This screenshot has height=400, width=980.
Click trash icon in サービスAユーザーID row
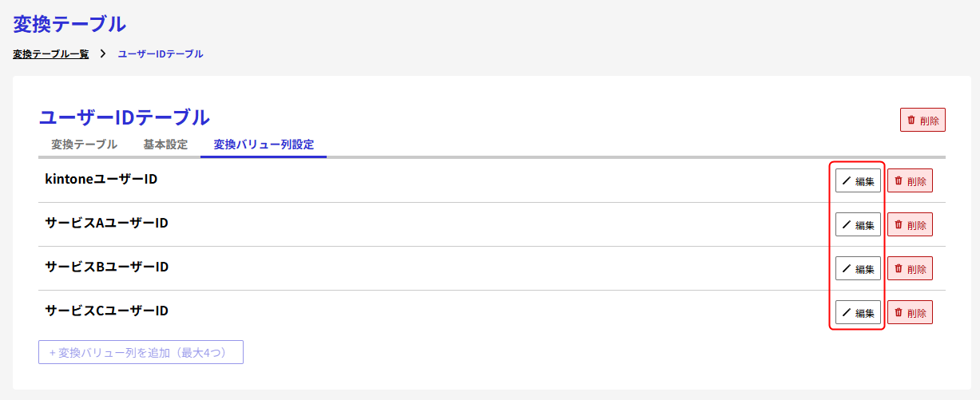pos(899,225)
